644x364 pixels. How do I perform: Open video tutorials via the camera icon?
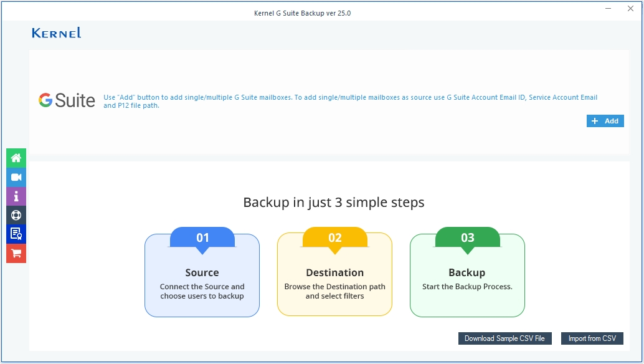(x=16, y=177)
